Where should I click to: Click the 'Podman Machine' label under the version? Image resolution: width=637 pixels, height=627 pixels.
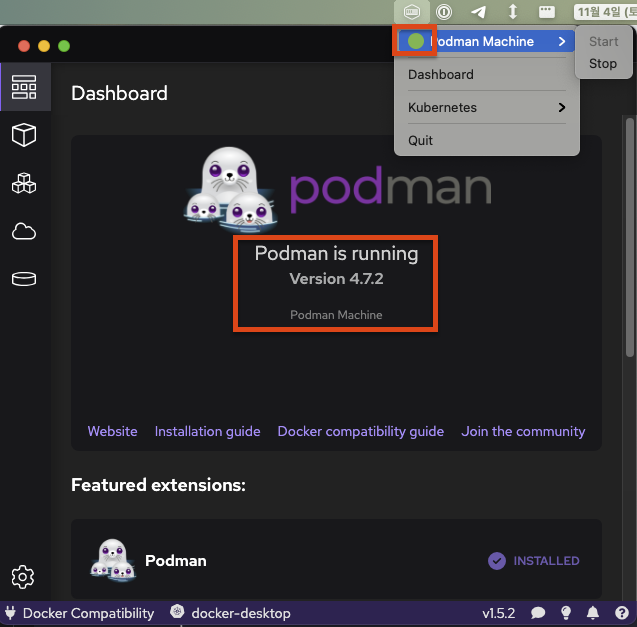pyautogui.click(x=336, y=315)
